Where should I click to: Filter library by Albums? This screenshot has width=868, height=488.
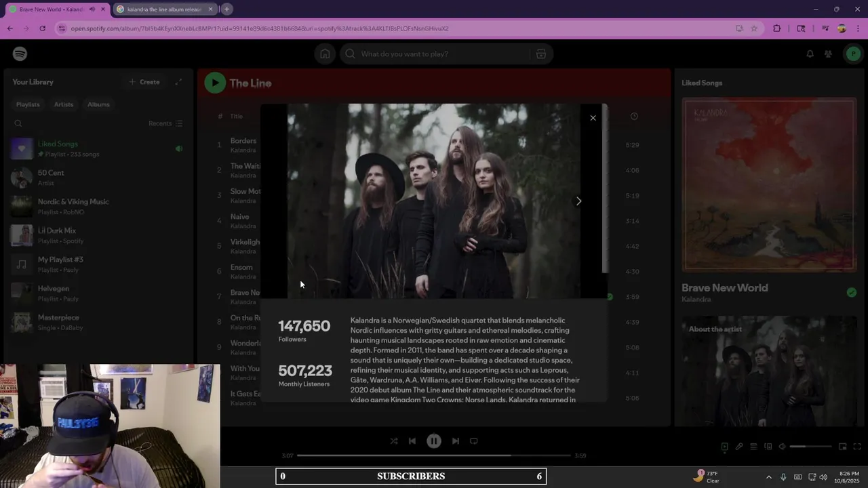[x=98, y=104]
